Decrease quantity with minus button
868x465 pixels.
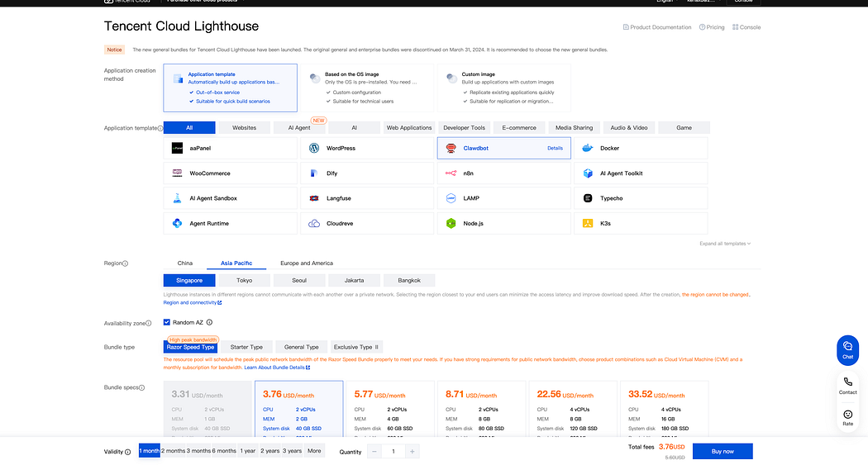(374, 451)
